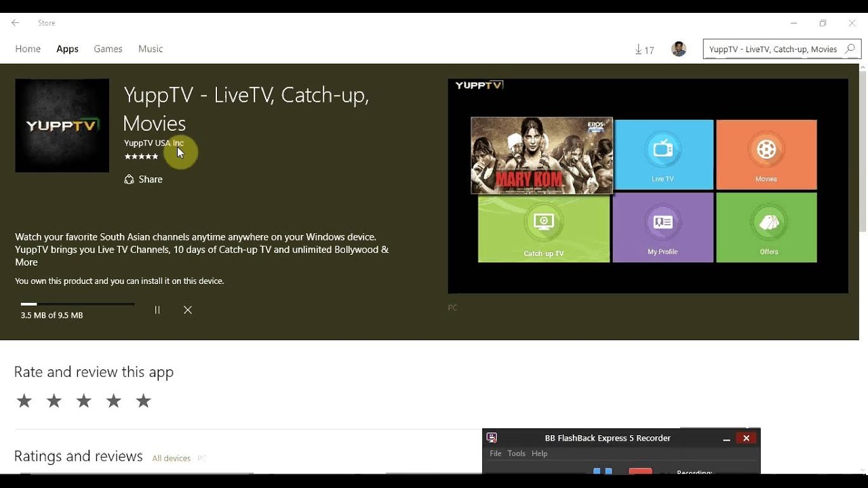The image size is (868, 488).
Task: Open Tools menu in FlashBack Recorder
Action: [517, 453]
